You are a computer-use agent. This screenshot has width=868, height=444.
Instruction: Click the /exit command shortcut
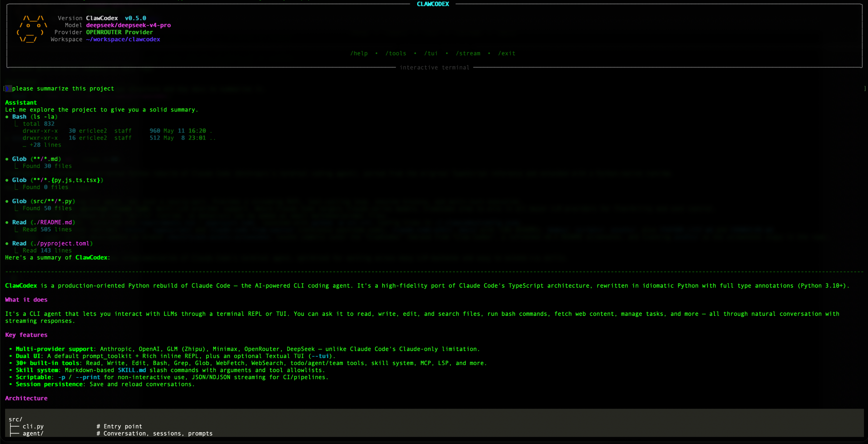[x=507, y=53]
